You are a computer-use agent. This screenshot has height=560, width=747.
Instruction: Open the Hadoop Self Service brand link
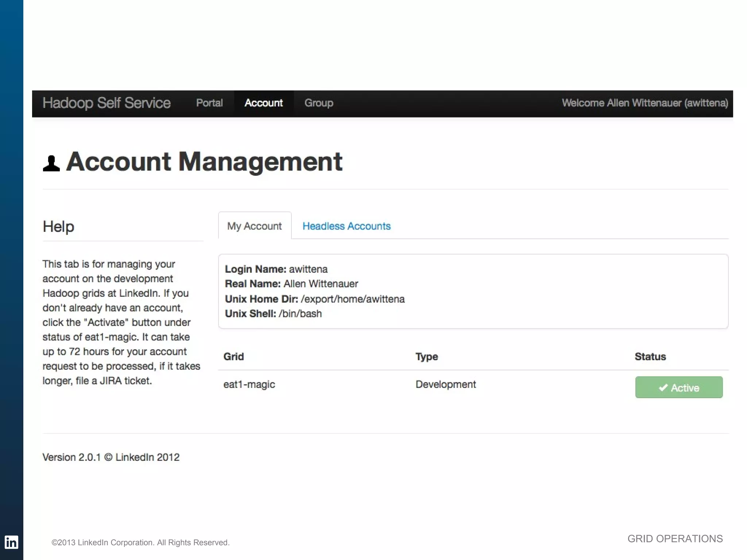click(x=107, y=103)
